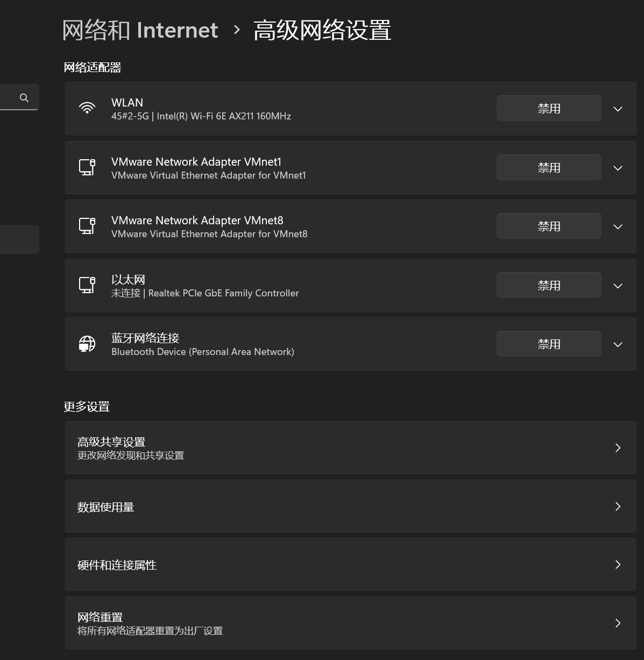Disable VMware Network Adapter VMnet1
Image resolution: width=644 pixels, height=660 pixels.
click(548, 167)
